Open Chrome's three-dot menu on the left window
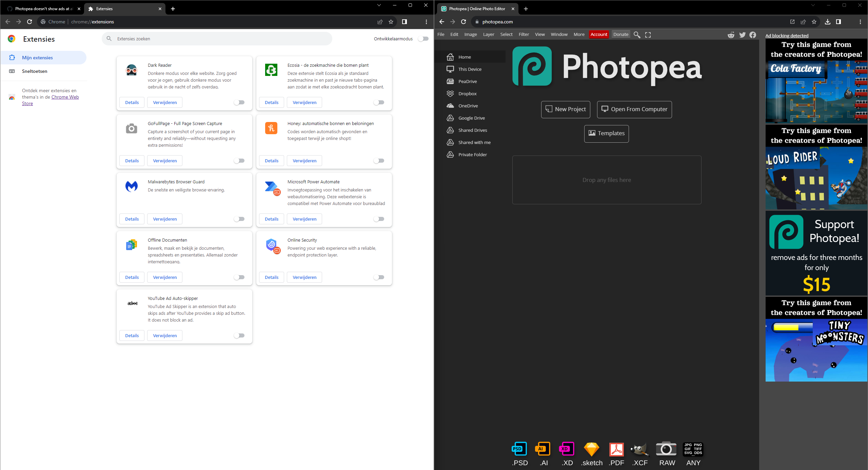 coord(426,21)
